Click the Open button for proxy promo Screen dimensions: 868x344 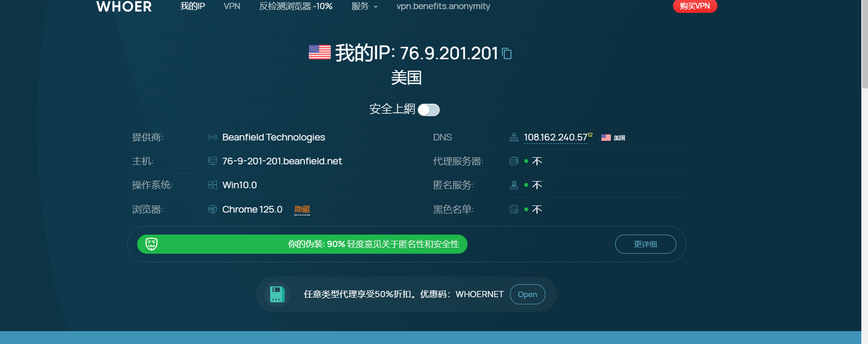pos(527,294)
